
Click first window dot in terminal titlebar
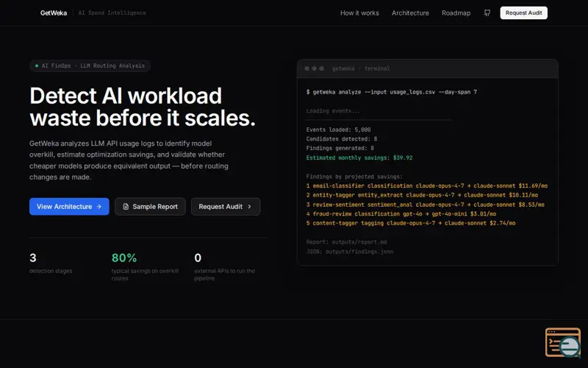pos(306,68)
